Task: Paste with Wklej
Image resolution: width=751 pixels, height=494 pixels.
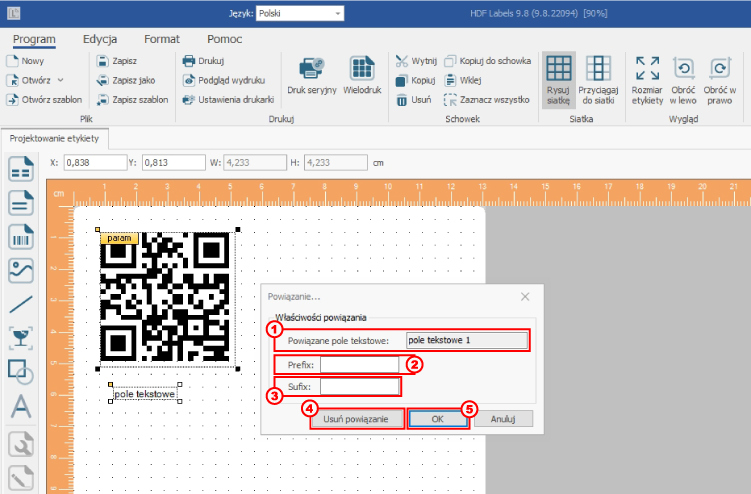Action: [x=462, y=80]
